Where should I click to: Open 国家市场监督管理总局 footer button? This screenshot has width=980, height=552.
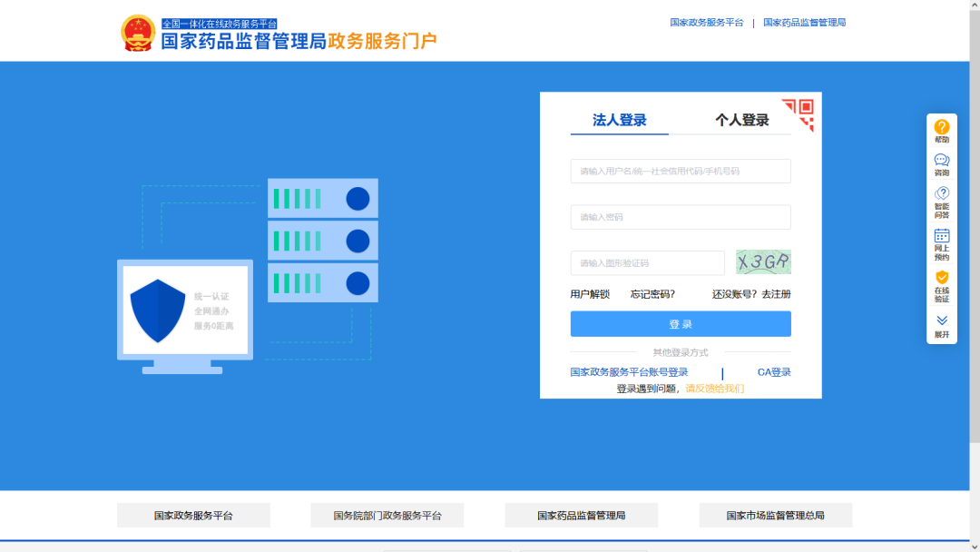[775, 516]
